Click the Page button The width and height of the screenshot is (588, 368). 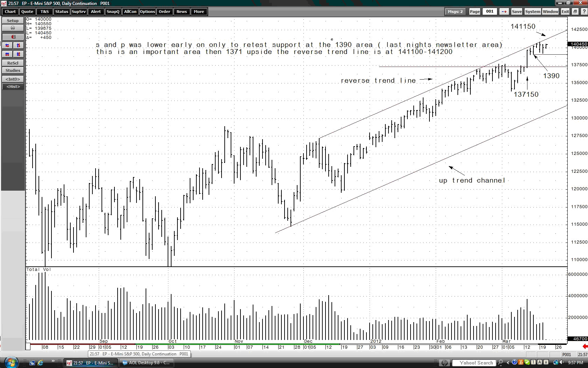tap(475, 12)
